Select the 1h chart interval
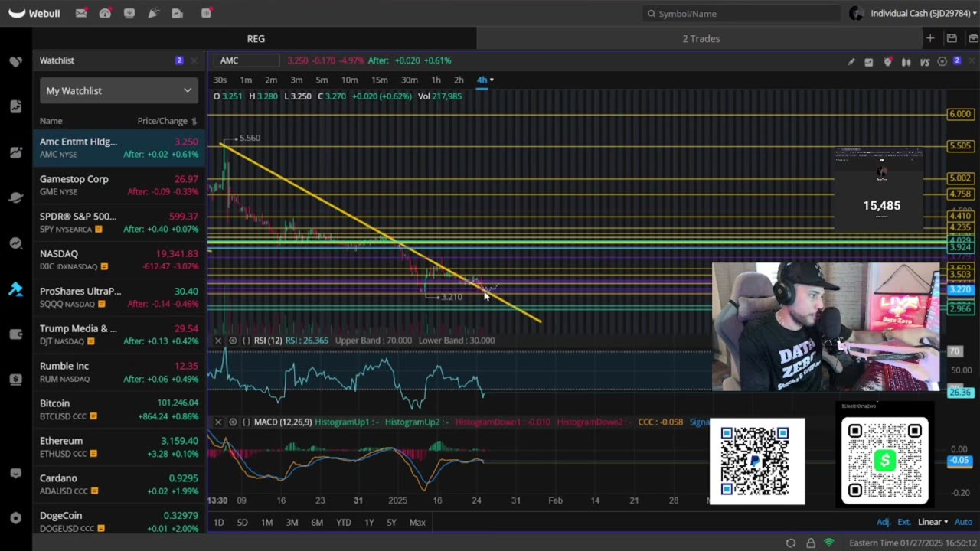Image resolution: width=980 pixels, height=551 pixels. 436,80
